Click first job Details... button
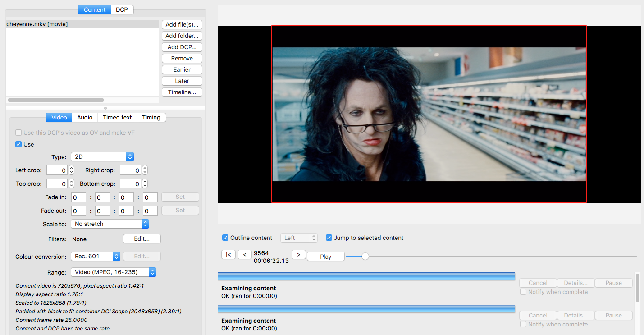This screenshot has height=335, width=644. [x=576, y=283]
